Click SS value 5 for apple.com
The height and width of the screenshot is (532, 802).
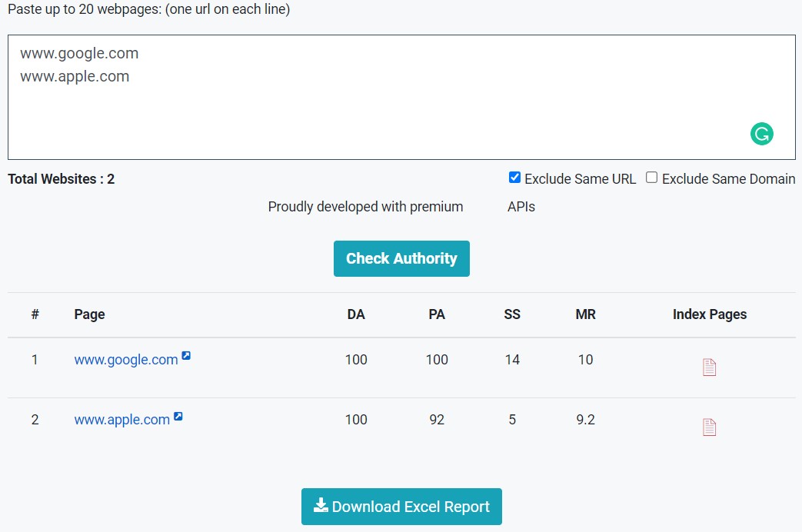512,420
